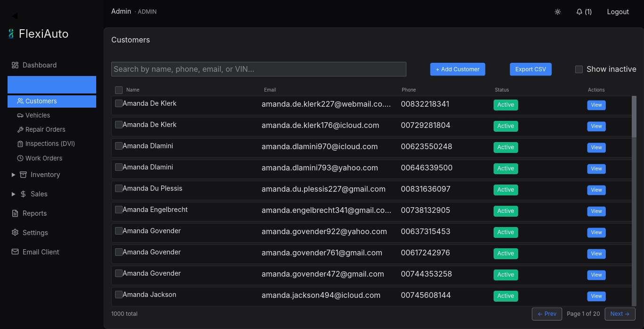Viewport: 644px width, 329px height.
Task: View Amanda Jackson record
Action: tap(596, 296)
